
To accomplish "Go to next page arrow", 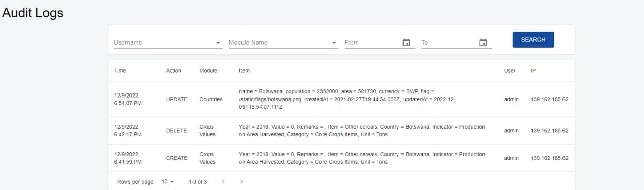I will coord(242,181).
